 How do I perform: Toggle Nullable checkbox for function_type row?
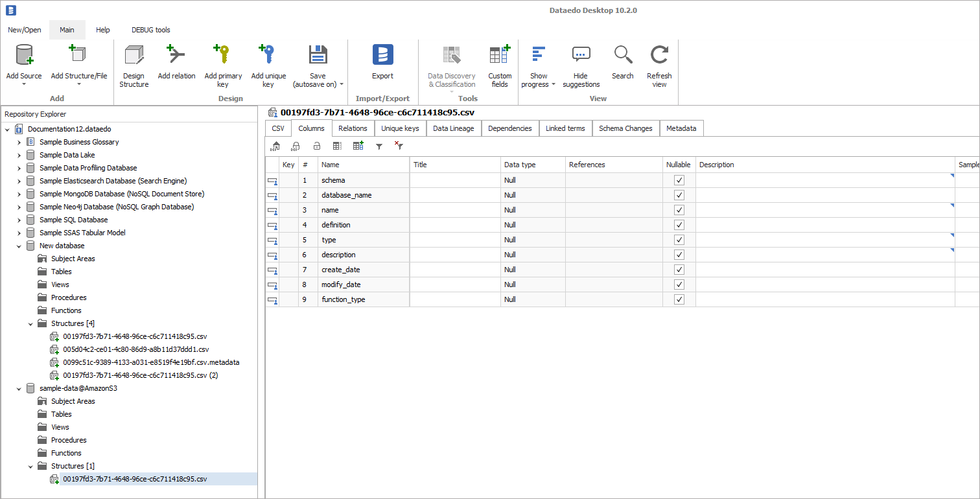point(679,299)
